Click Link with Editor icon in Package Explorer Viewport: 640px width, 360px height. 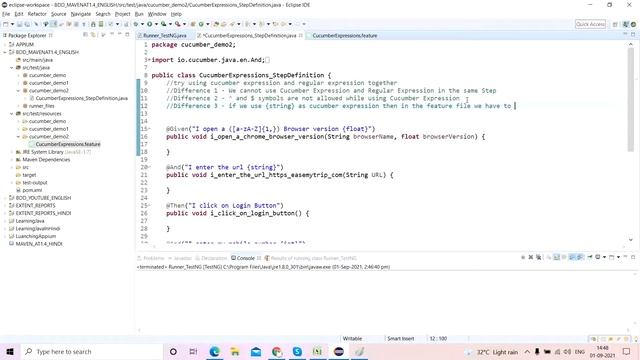click(93, 35)
